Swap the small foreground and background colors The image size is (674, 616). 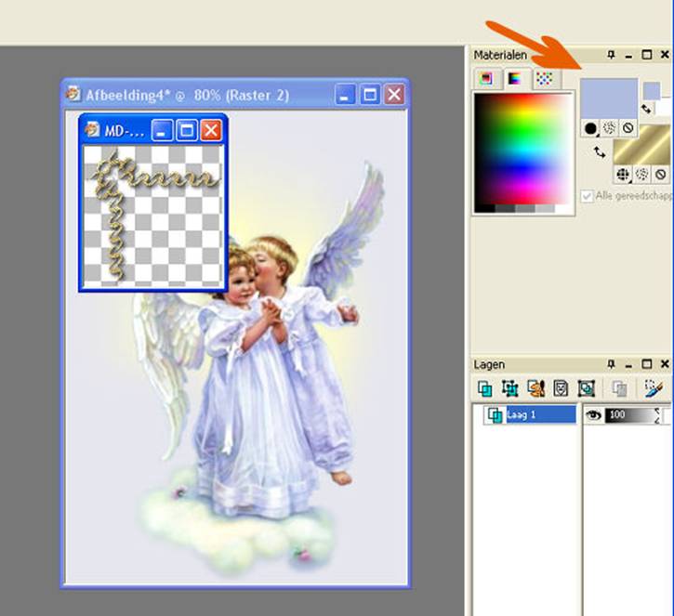point(646,109)
